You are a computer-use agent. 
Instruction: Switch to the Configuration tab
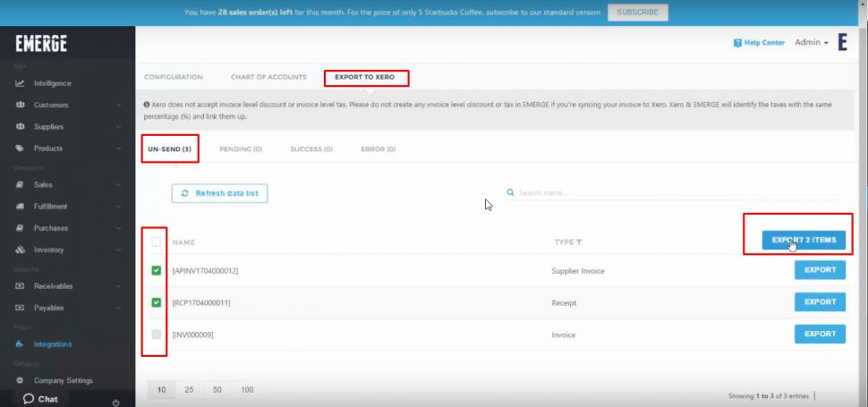(174, 78)
